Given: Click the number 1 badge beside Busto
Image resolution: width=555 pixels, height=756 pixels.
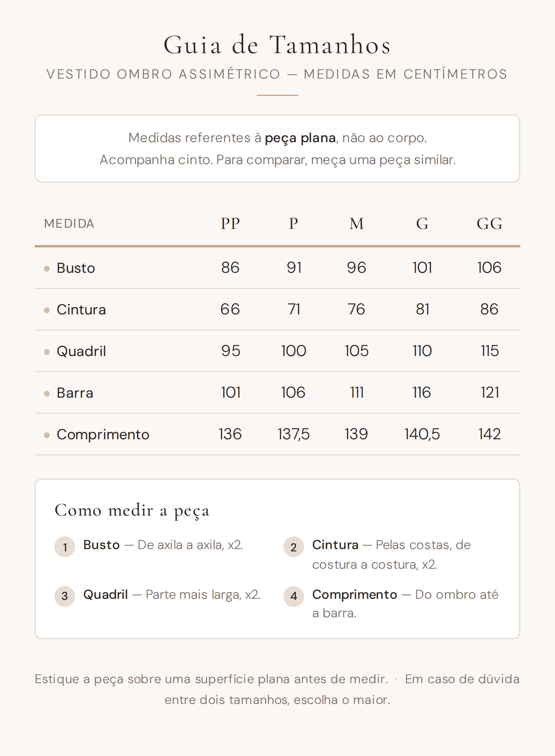Looking at the screenshot, I should coord(65,547).
